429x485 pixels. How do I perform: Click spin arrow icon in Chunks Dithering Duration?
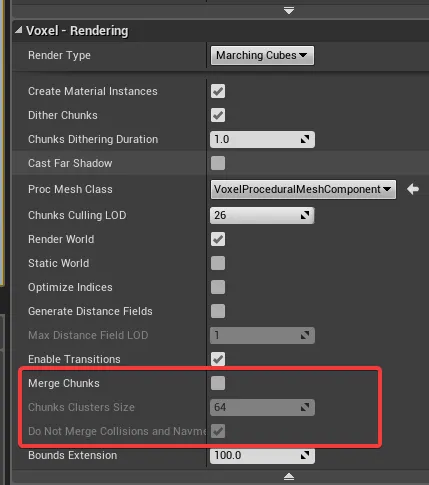click(305, 139)
